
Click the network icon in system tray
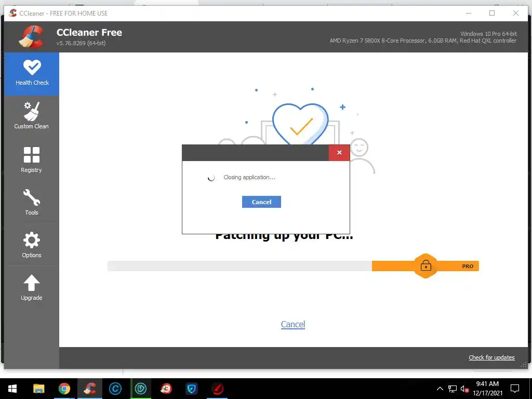[453, 389]
